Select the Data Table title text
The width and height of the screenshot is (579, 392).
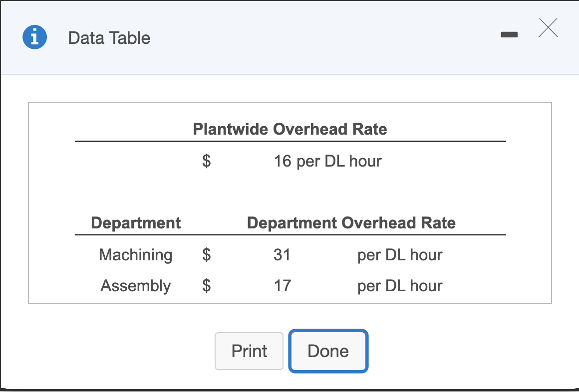[109, 38]
